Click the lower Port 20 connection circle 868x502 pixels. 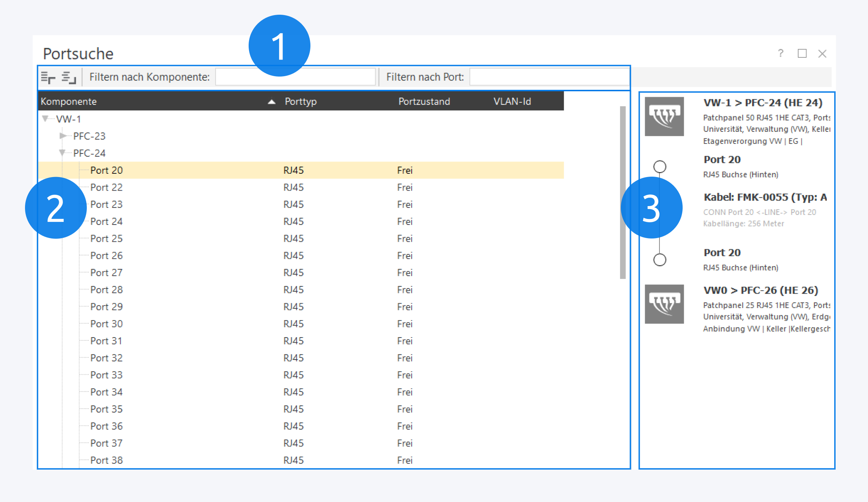(x=659, y=260)
